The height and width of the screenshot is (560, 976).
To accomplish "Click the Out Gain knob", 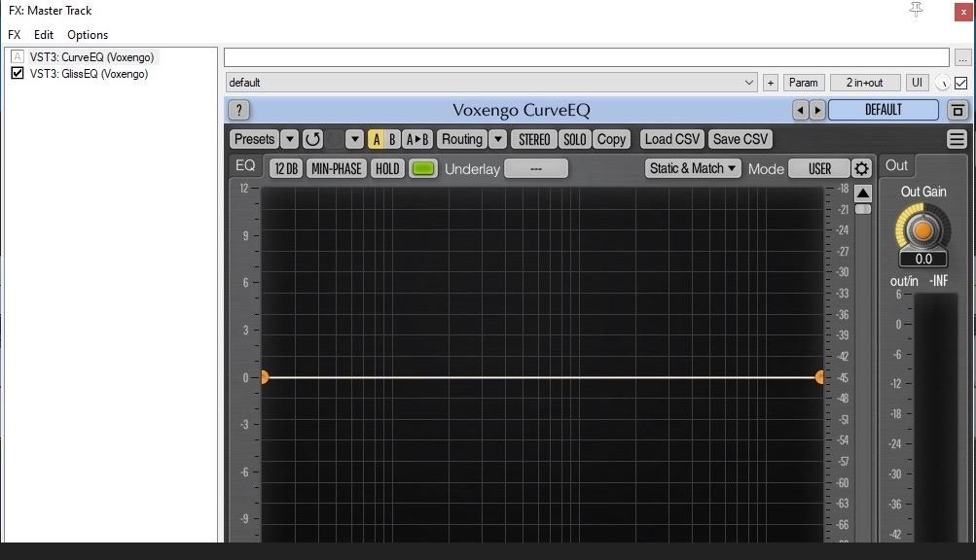I will click(x=923, y=230).
